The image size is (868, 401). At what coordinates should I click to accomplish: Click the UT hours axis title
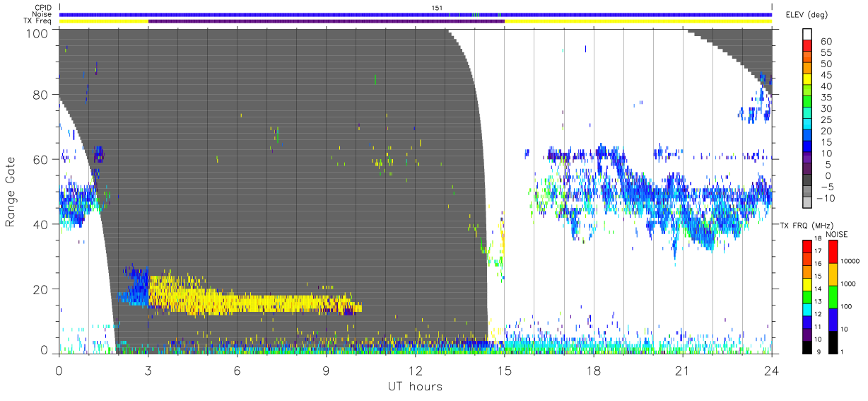(415, 386)
